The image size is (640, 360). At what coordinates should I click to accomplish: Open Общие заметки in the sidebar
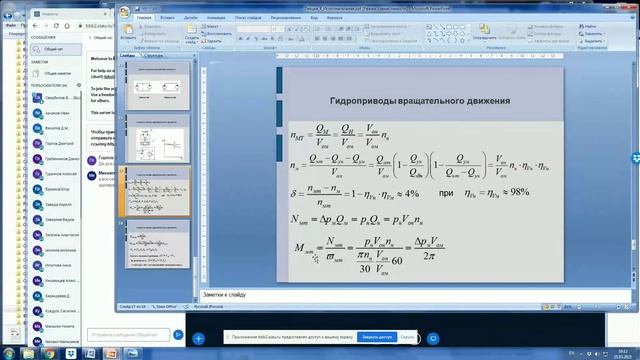click(x=56, y=73)
